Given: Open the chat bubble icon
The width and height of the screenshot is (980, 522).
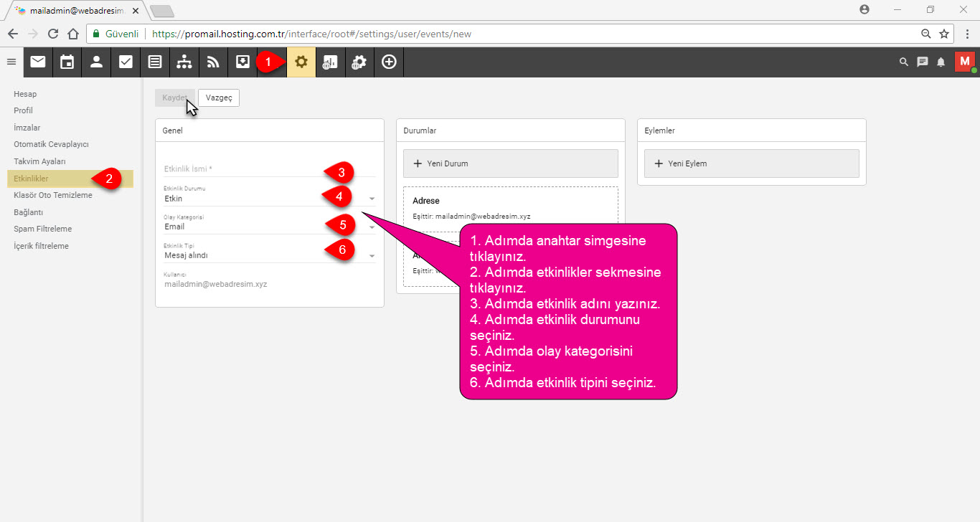Looking at the screenshot, I should 923,62.
